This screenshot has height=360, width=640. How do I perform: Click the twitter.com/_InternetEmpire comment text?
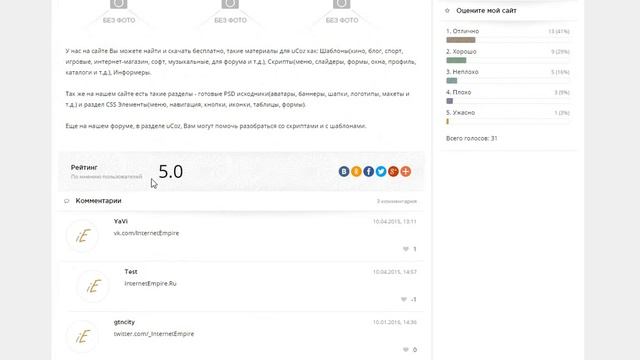point(154,334)
